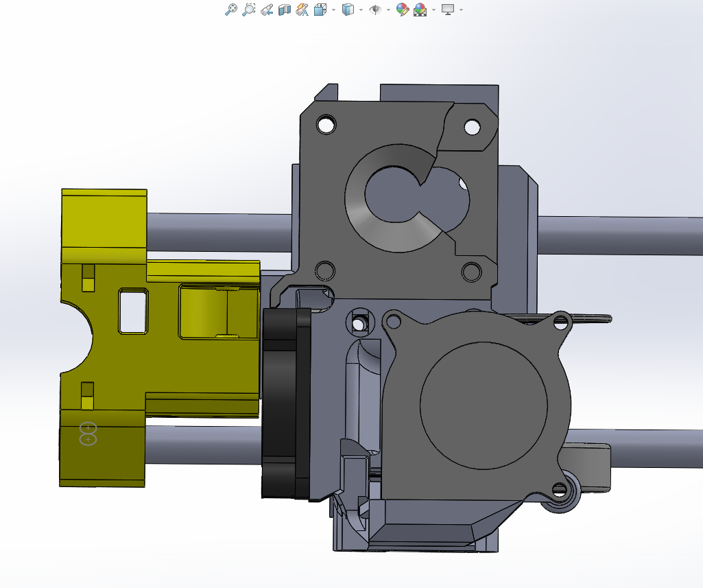Open the Edit Appearance tool
Viewport: 703px width, 588px height.
click(x=402, y=10)
